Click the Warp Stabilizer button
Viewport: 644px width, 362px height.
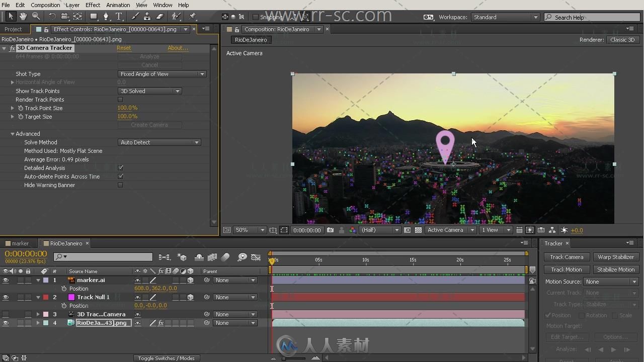[x=616, y=257]
